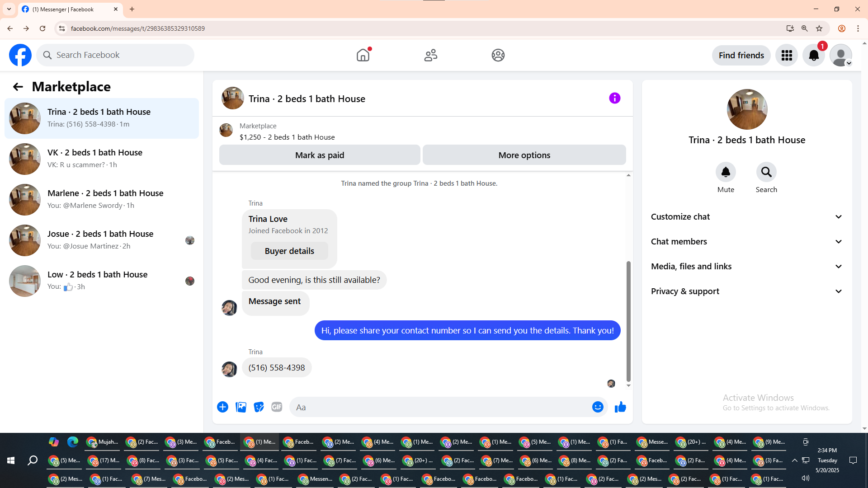Open Marlene 2 beds 1 bath House chat

(x=102, y=200)
